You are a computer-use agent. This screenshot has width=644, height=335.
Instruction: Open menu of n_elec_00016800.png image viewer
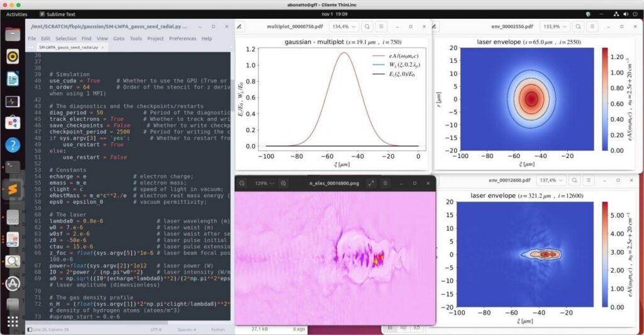click(385, 183)
